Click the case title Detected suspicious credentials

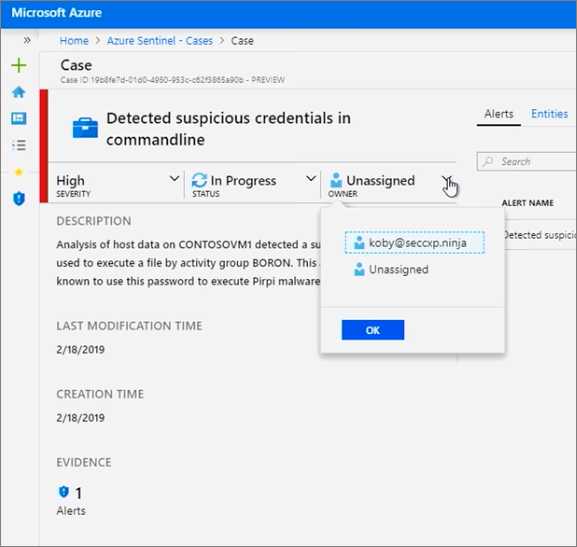pos(228,128)
